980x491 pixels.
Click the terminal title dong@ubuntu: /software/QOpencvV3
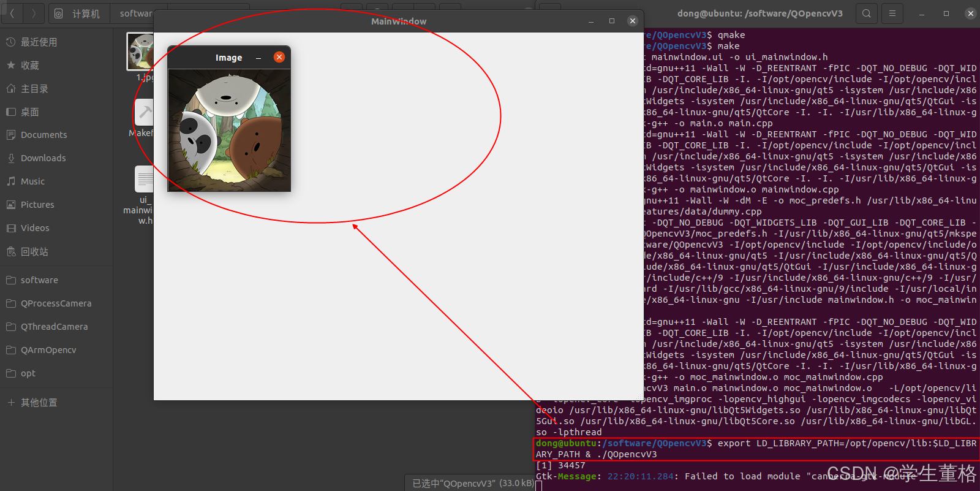tap(759, 13)
